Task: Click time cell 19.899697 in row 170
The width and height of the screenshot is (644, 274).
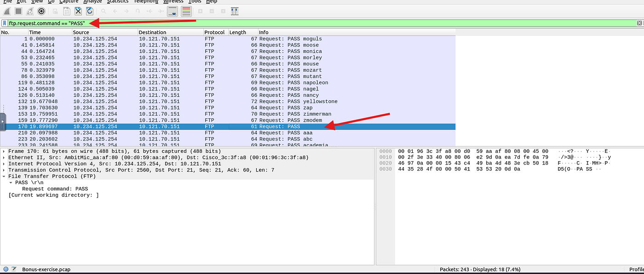Action: (x=44, y=126)
